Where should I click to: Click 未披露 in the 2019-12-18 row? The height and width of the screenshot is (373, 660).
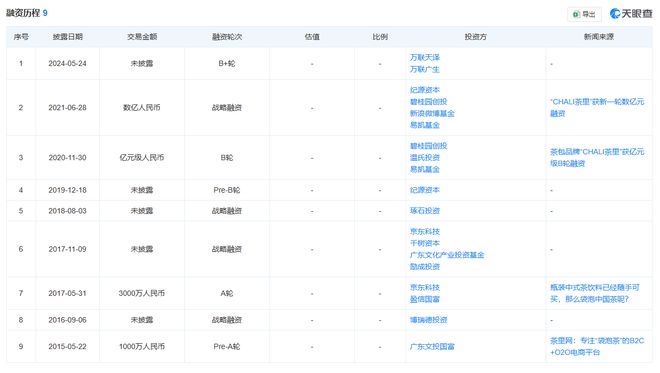coord(142,190)
